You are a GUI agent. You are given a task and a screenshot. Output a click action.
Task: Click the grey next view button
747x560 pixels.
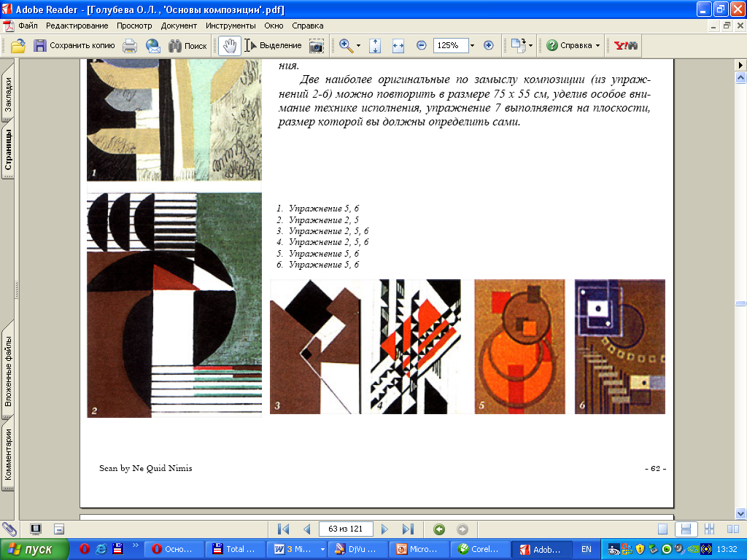pos(462,529)
